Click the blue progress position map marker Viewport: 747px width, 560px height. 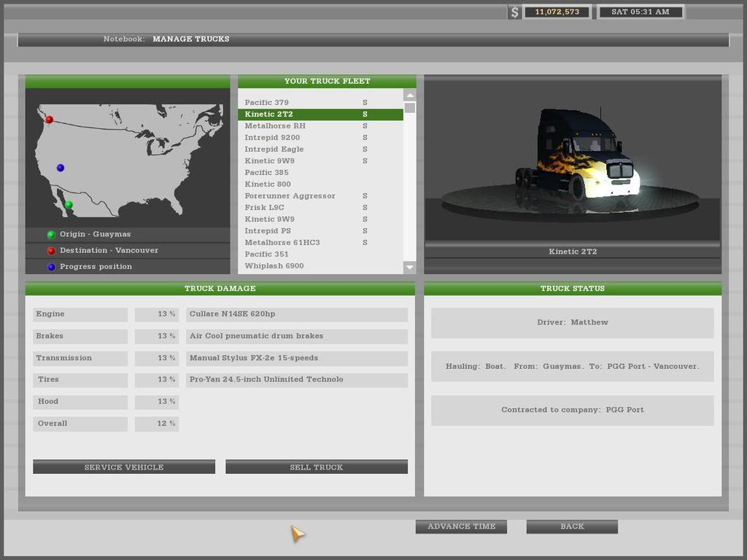[61, 168]
